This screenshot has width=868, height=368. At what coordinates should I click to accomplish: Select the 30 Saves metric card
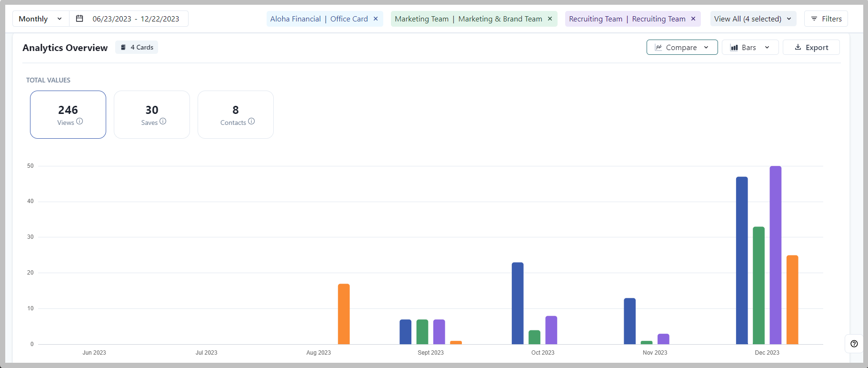pos(152,114)
